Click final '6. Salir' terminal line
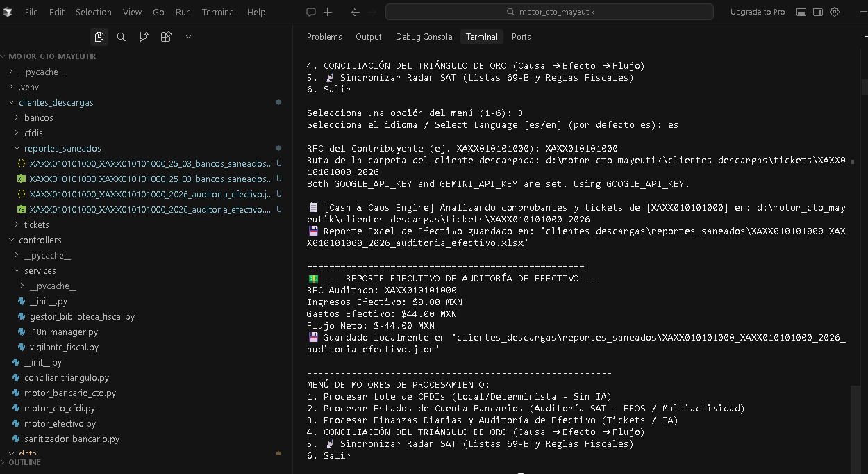The width and height of the screenshot is (868, 474). point(328,456)
